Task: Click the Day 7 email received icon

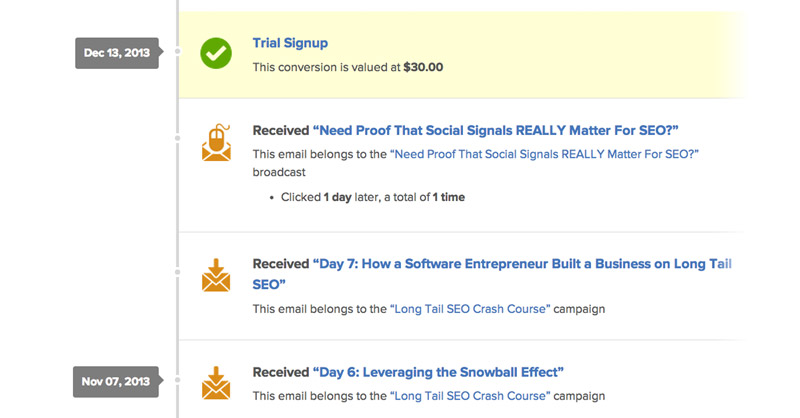Action: click(x=216, y=275)
